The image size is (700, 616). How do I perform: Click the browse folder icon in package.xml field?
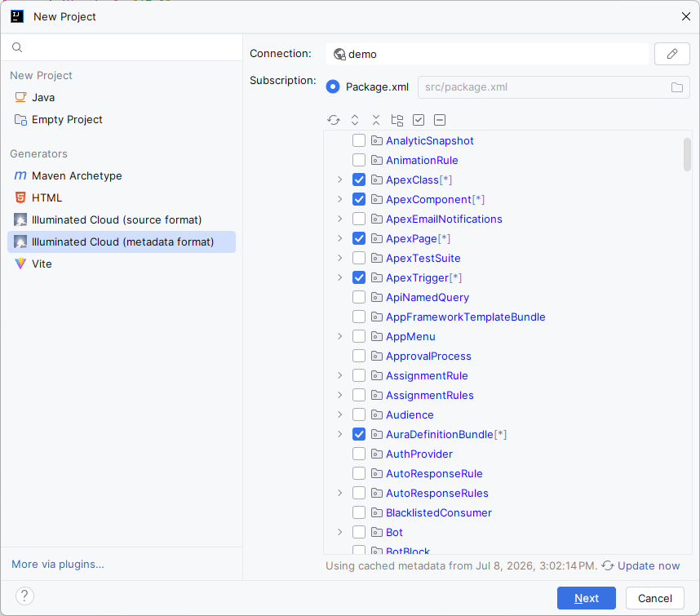click(677, 87)
